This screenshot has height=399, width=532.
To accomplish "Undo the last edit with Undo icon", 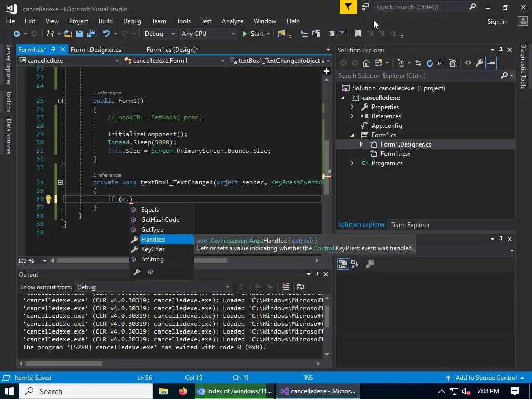I will 107,34.
